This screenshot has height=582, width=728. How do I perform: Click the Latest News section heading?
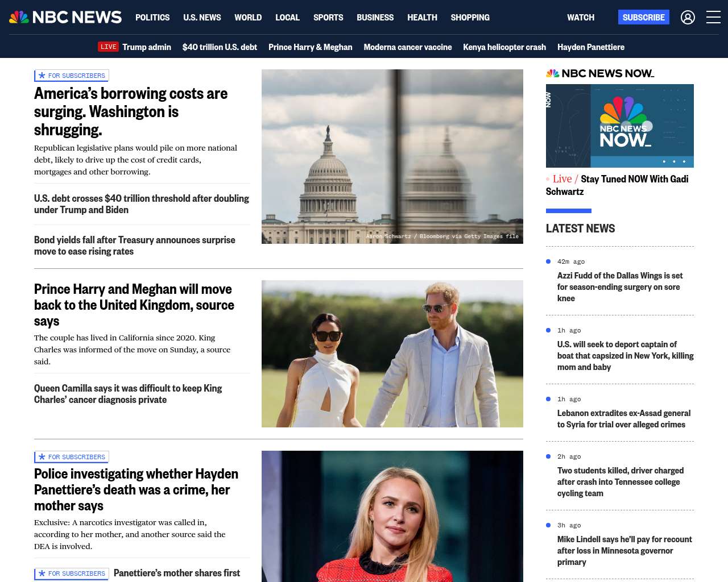coord(581,228)
